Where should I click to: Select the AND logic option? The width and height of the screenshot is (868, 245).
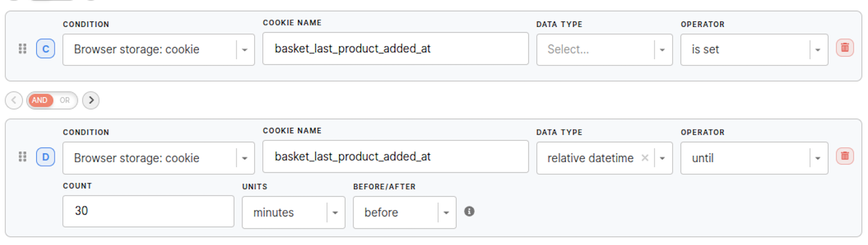pyautogui.click(x=40, y=100)
